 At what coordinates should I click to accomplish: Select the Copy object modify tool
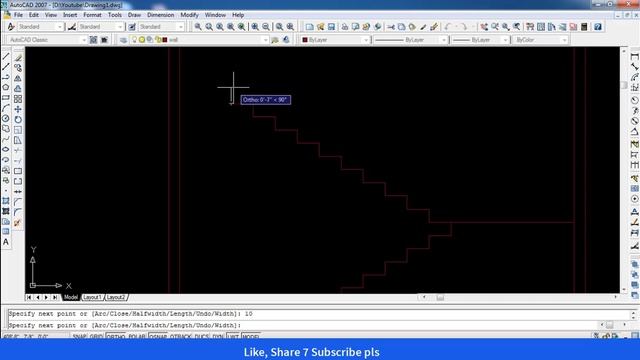pos(18,68)
